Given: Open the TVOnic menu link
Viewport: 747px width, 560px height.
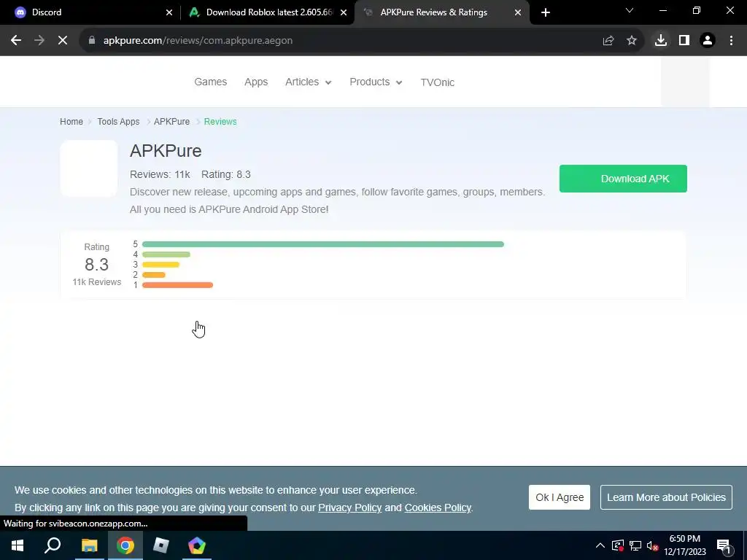Looking at the screenshot, I should (438, 82).
